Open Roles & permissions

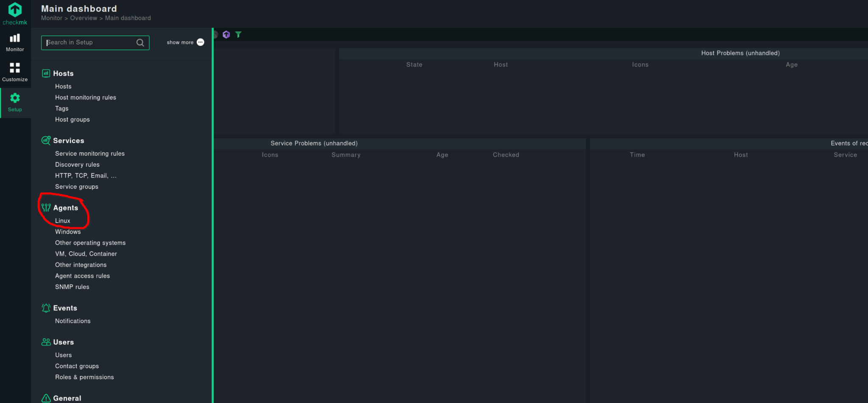tap(84, 377)
